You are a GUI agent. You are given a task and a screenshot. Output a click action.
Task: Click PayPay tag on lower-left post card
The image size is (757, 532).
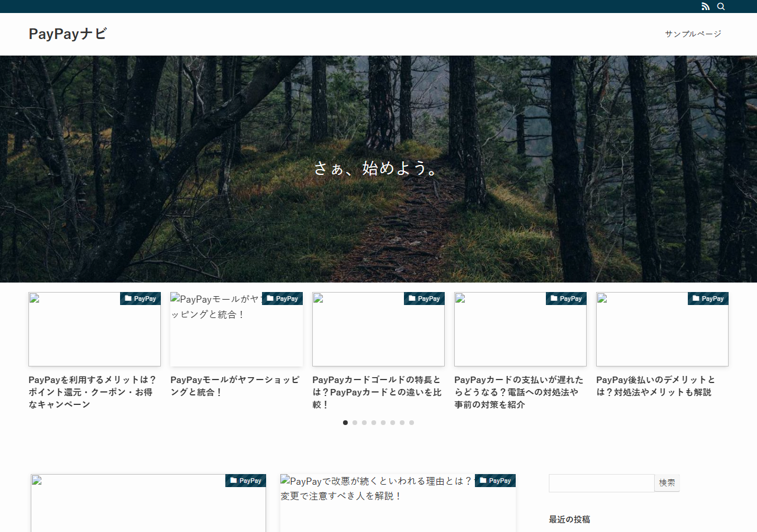coord(245,481)
